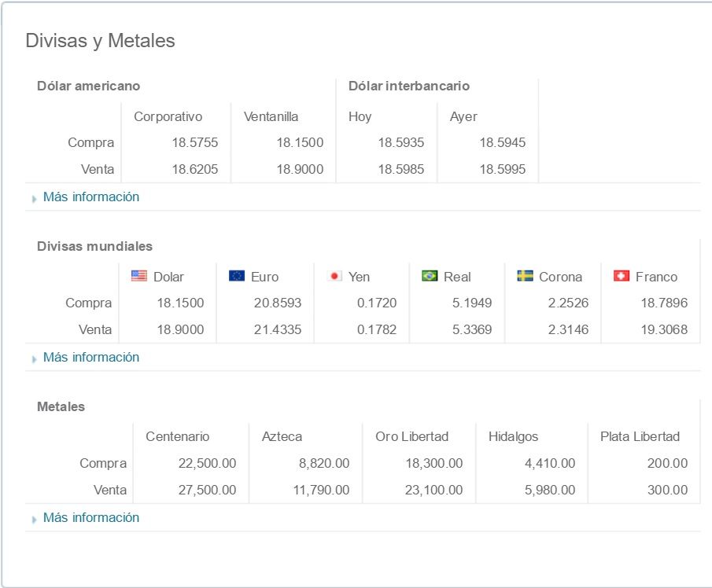The image size is (712, 588).
Task: Click the European Union flag icon
Action: pyautogui.click(x=237, y=276)
